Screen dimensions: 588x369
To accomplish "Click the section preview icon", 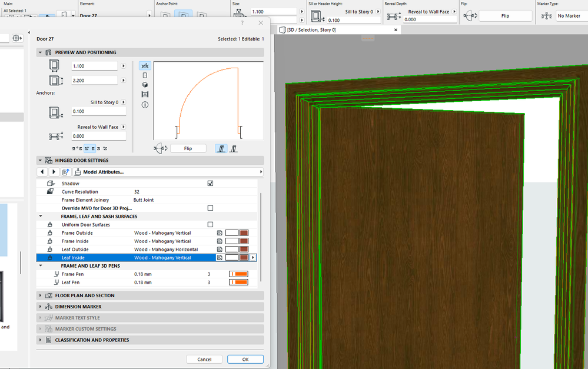I will (145, 94).
